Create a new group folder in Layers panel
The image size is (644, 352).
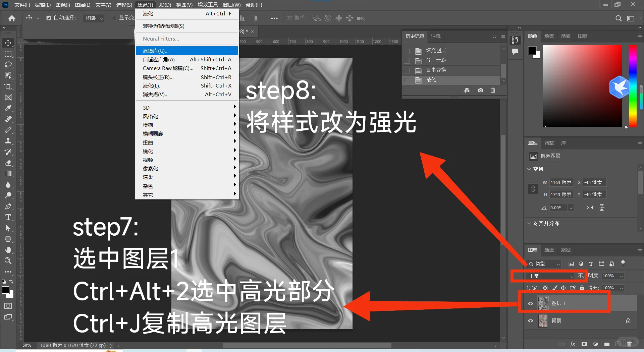click(607, 344)
